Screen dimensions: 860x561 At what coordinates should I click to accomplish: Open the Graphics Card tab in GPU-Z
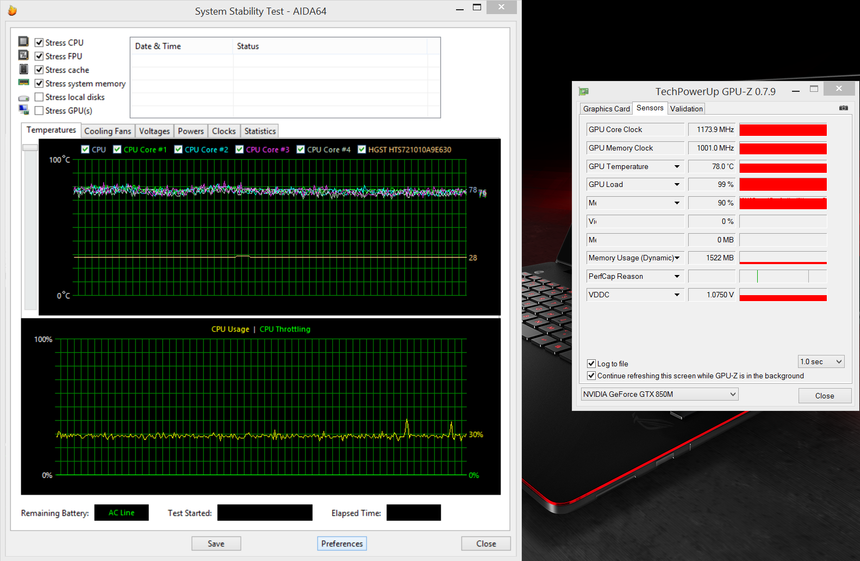(x=606, y=108)
